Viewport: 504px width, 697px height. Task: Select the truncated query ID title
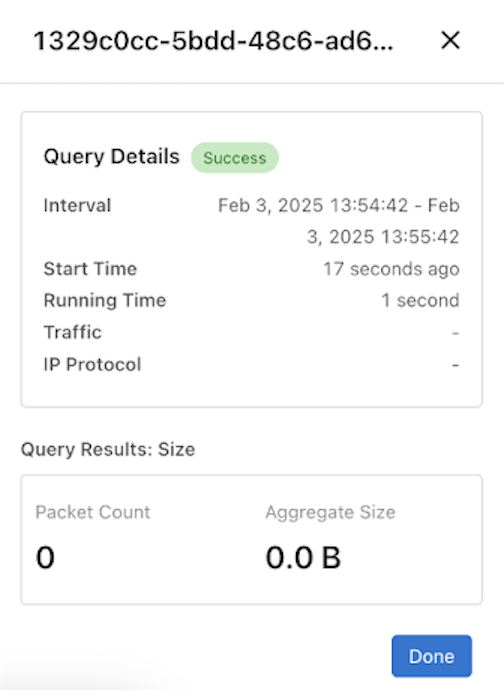[213, 41]
